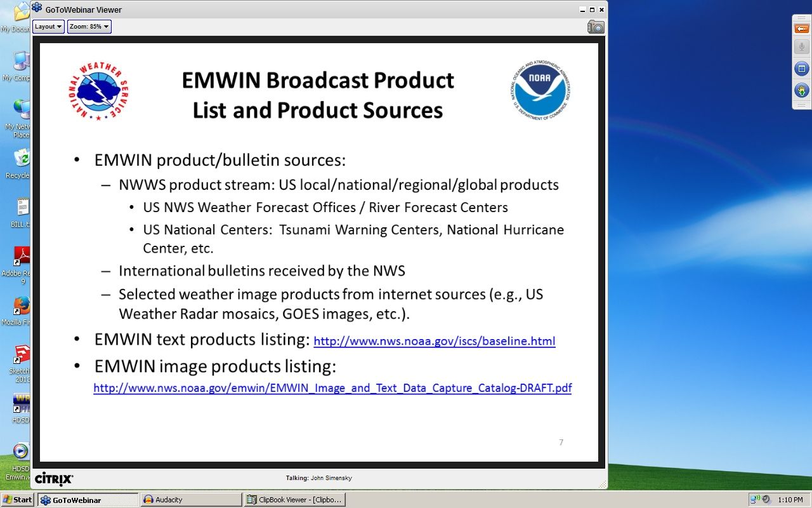
Task: Click the Citrix logo in viewer footer
Action: click(x=54, y=478)
